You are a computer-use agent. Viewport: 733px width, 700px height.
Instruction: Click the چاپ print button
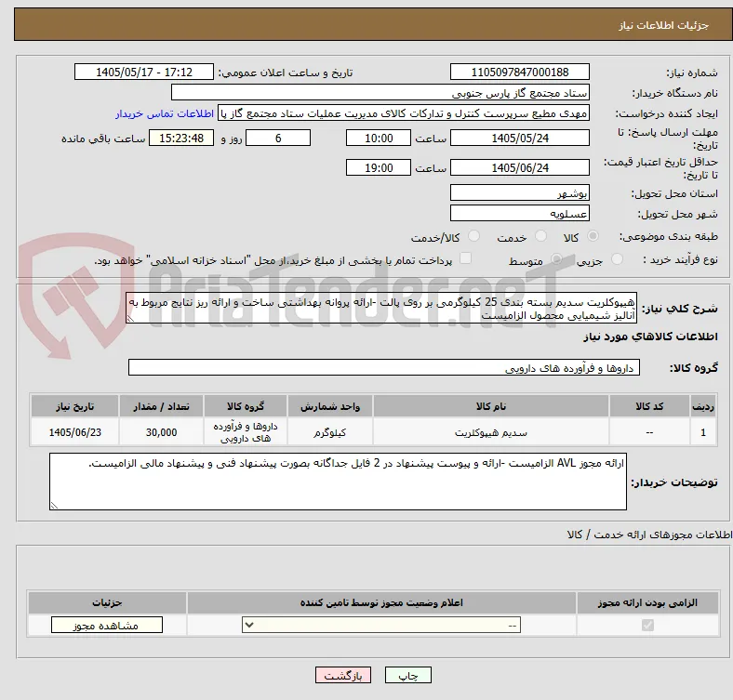pos(408,675)
